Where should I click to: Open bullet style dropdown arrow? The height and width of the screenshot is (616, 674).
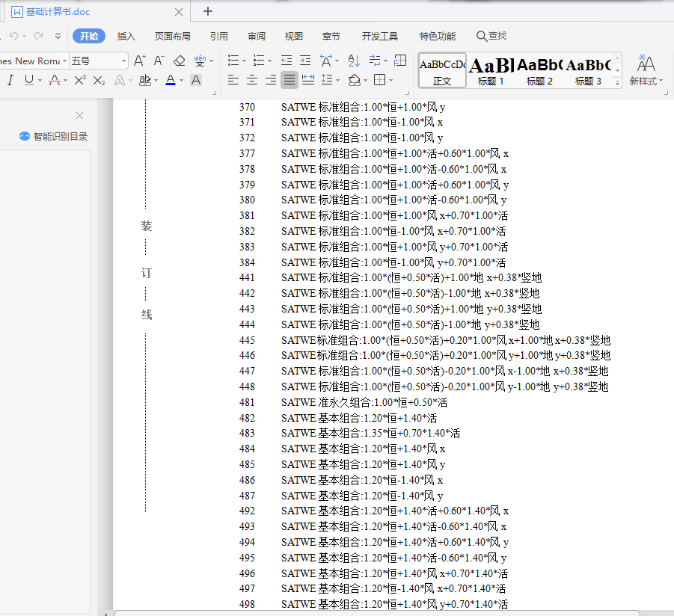[244, 61]
